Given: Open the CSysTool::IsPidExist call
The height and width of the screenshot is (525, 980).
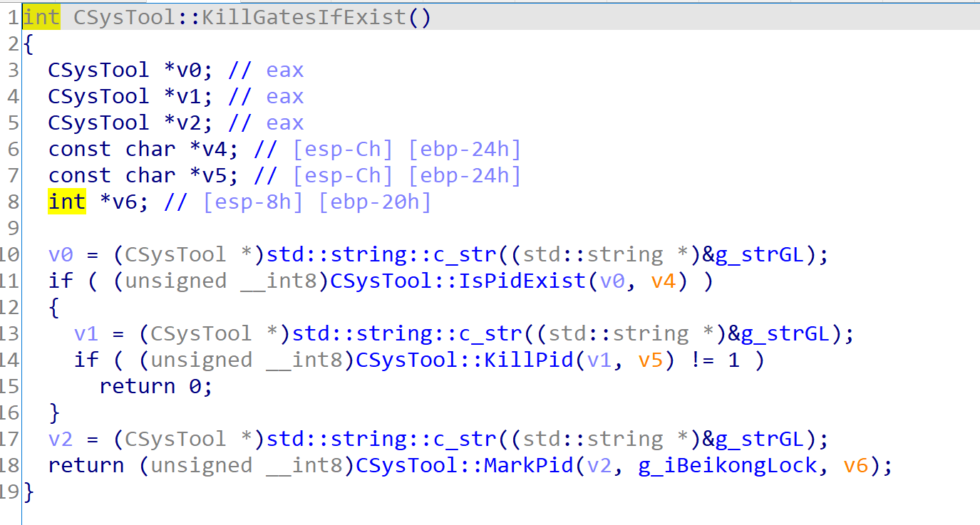Looking at the screenshot, I should (458, 281).
